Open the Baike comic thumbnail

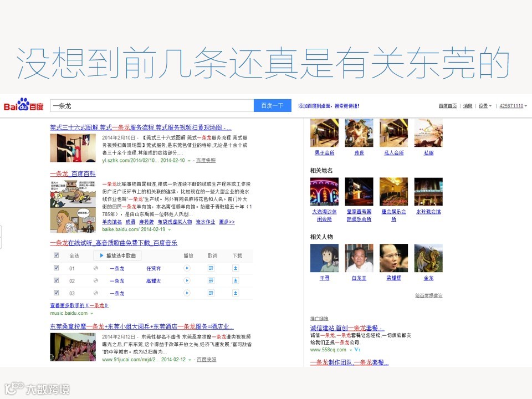tap(73, 206)
